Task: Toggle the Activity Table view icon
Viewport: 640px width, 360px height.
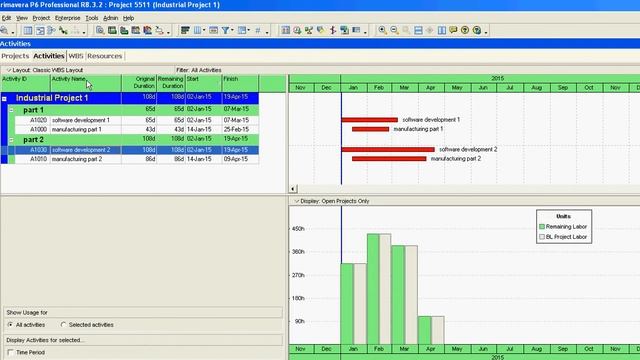Action: (28, 30)
